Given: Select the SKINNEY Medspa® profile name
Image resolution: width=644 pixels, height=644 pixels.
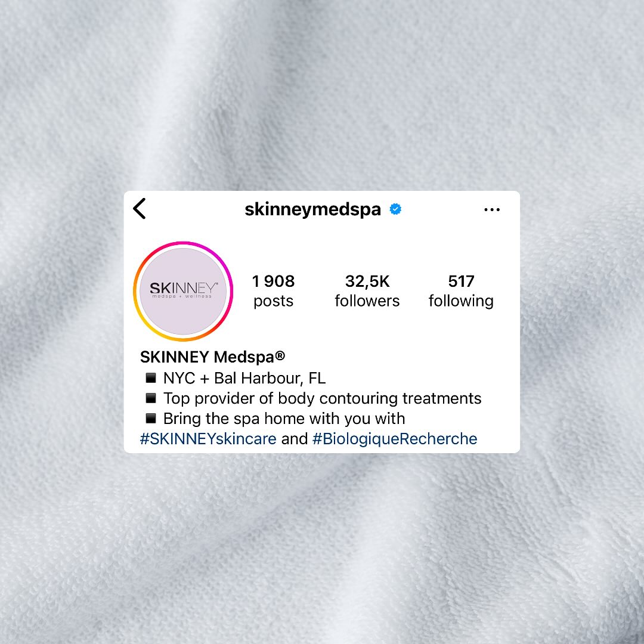Looking at the screenshot, I should tap(212, 357).
